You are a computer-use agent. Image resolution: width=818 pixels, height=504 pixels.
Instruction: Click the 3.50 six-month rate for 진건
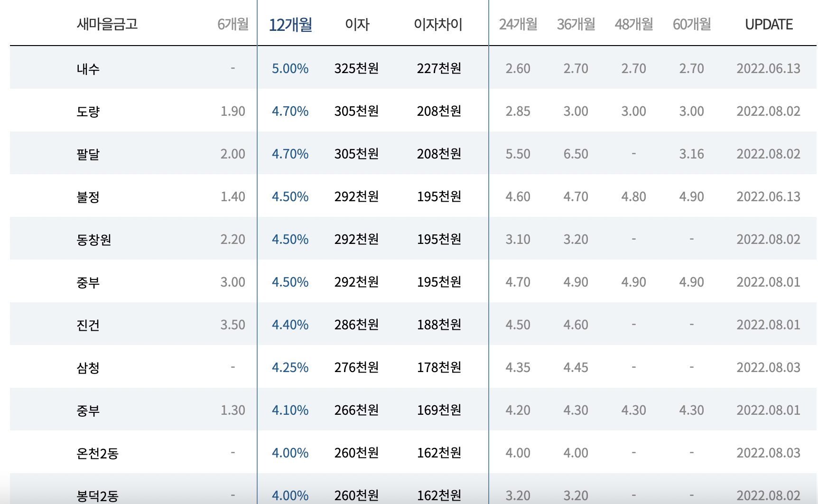pyautogui.click(x=232, y=325)
